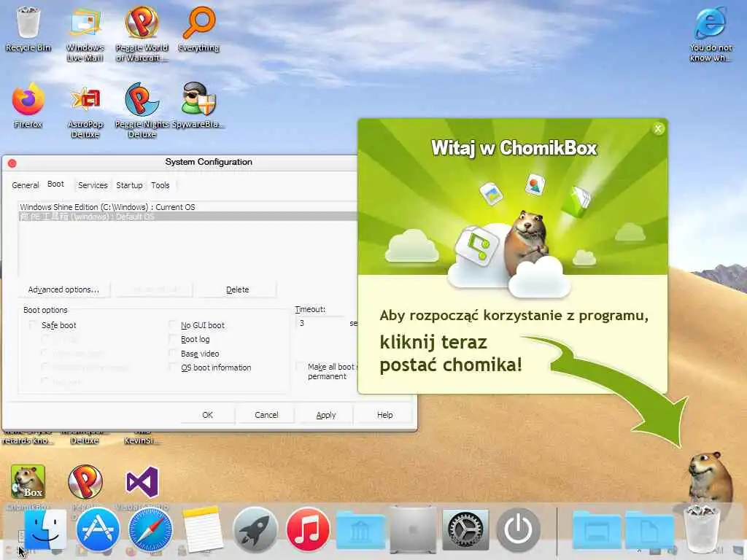Open the window folder dock icon
This screenshot has width=747, height=560.
597,530
